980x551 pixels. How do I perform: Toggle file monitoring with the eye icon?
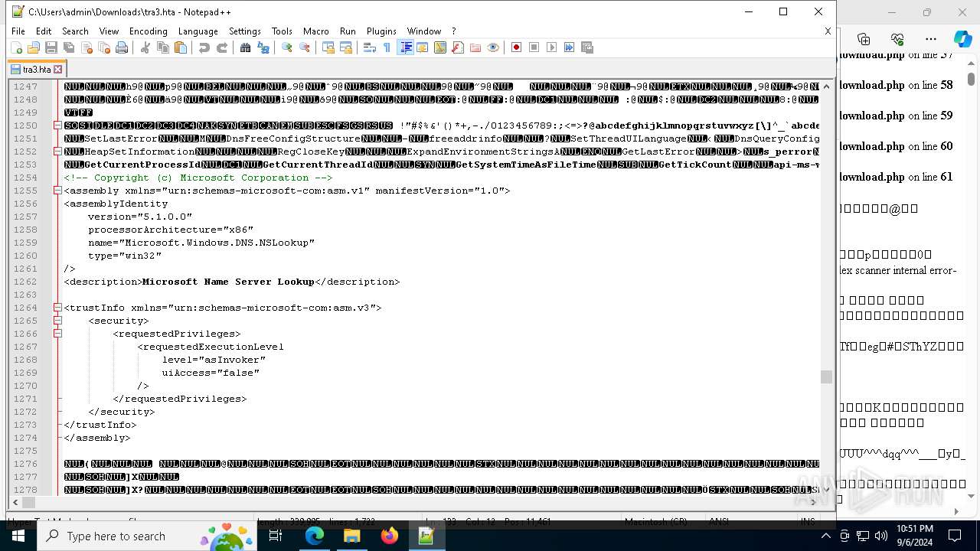point(493,47)
